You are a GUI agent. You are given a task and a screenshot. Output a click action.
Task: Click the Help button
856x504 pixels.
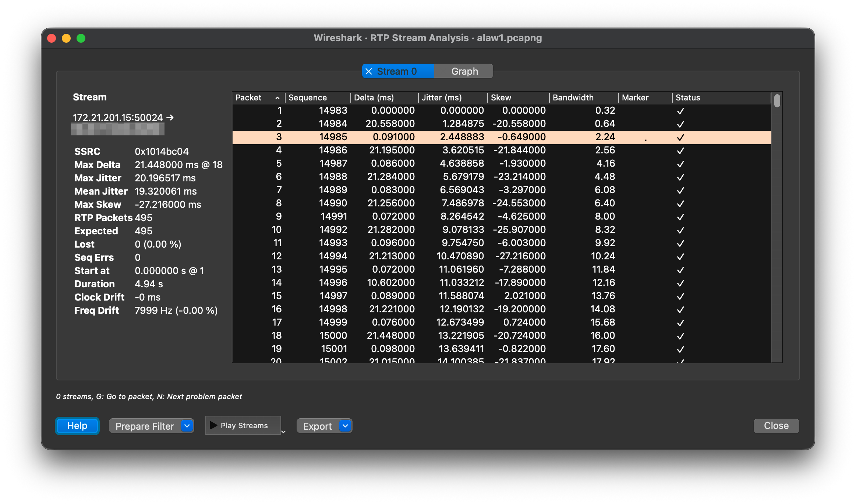(x=77, y=426)
